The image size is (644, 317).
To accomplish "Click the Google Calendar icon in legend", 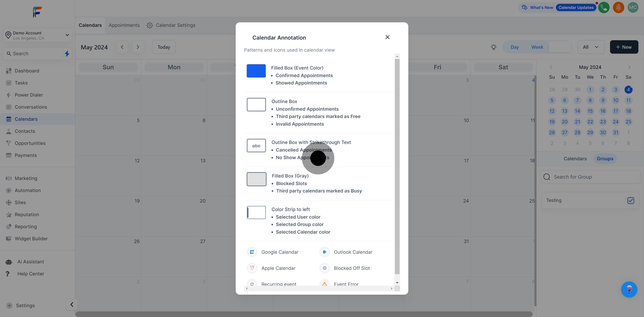I will [x=252, y=252].
